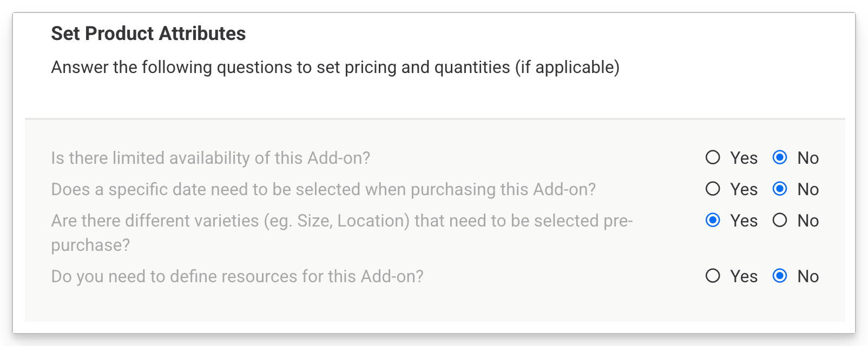Choose No radio for specific date question
Screen dimensions: 868x346
(x=780, y=189)
